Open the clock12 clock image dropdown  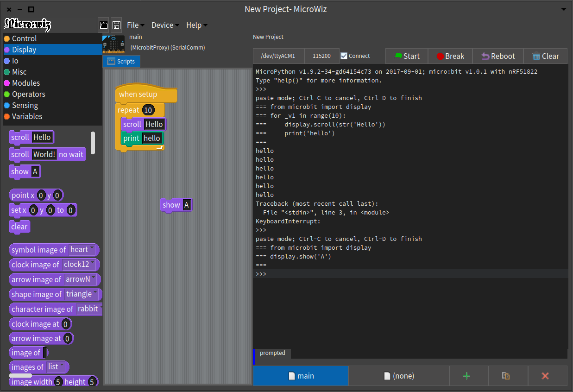click(x=80, y=265)
